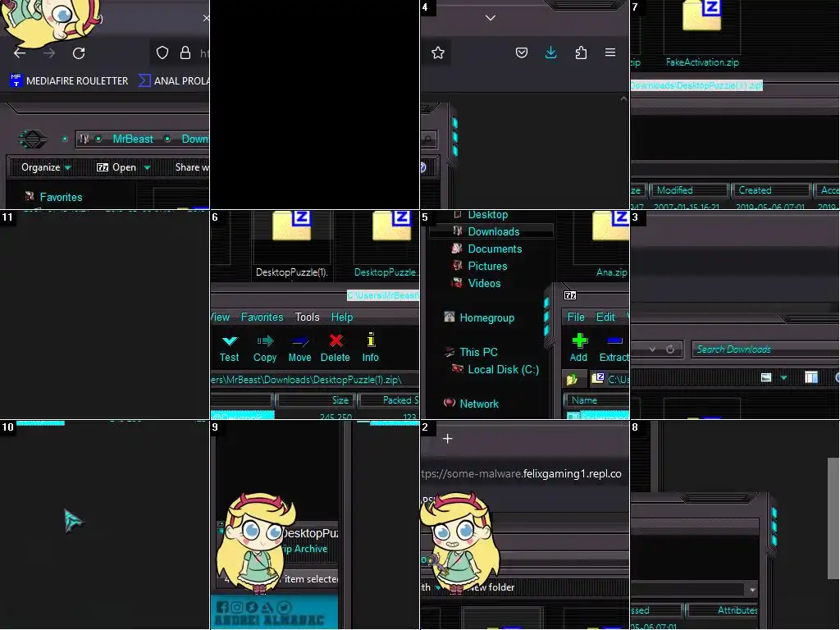The height and width of the screenshot is (630, 840).
Task: Click the DesktopPuzzle(1).zip path field
Action: click(314, 380)
